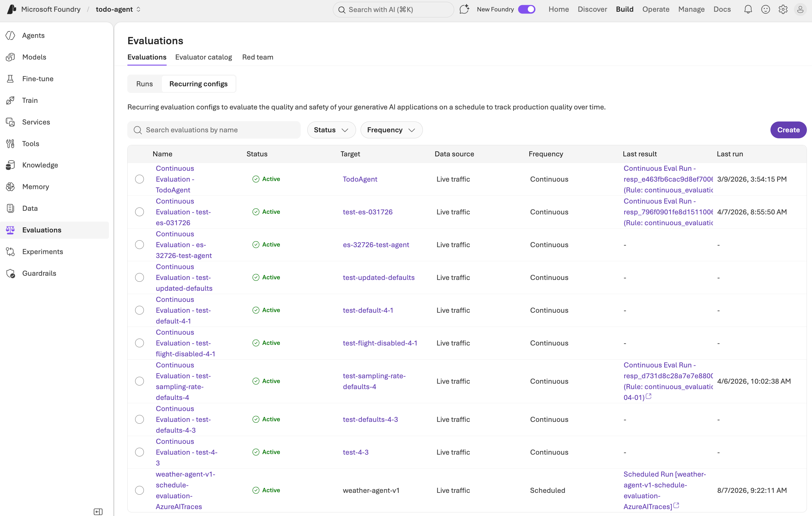The width and height of the screenshot is (812, 516).
Task: Select the weather-agent-v1 schedule evaluation row radio
Action: [x=140, y=490]
